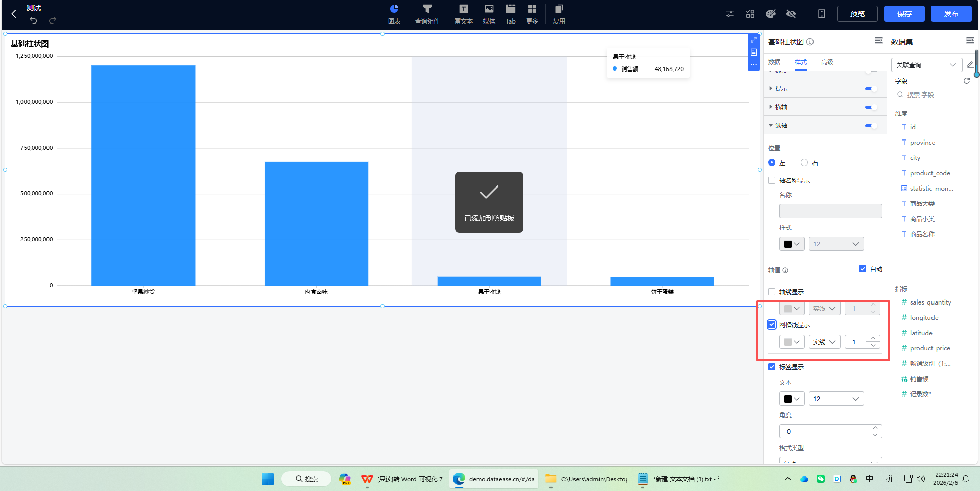Open the 图表 chart component menu

tap(394, 14)
